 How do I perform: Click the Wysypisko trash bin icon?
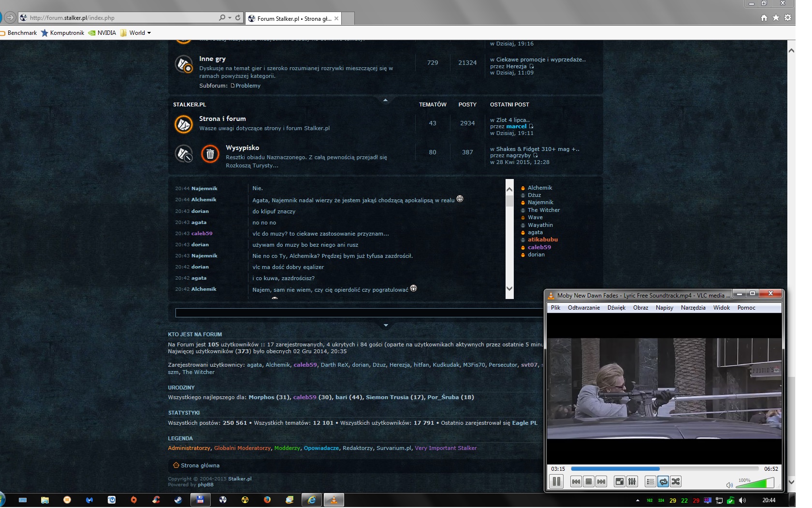click(x=210, y=154)
